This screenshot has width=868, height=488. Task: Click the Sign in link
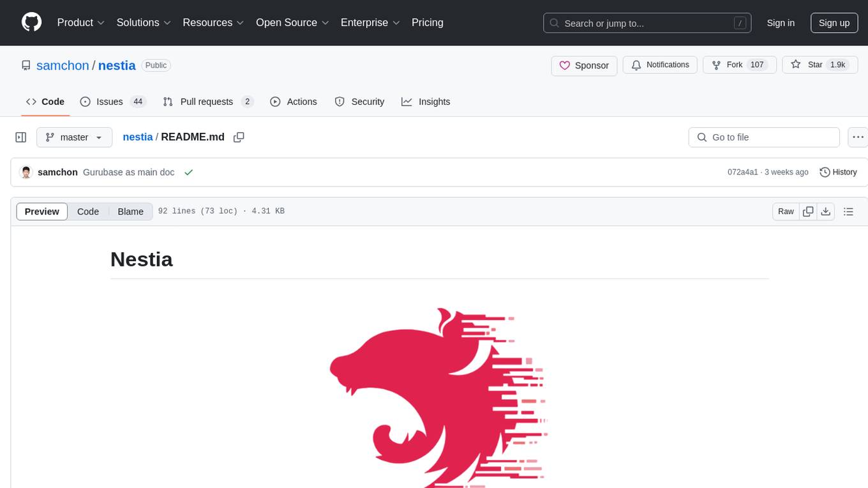pyautogui.click(x=781, y=23)
